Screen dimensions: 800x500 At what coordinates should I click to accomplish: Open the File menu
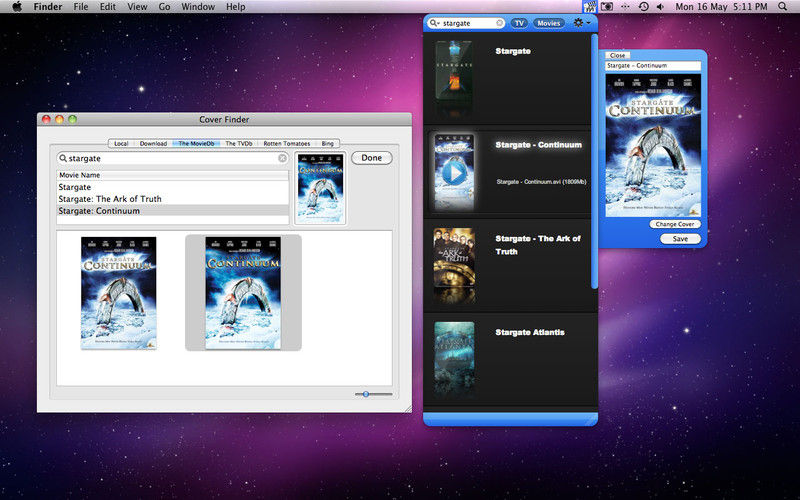81,7
